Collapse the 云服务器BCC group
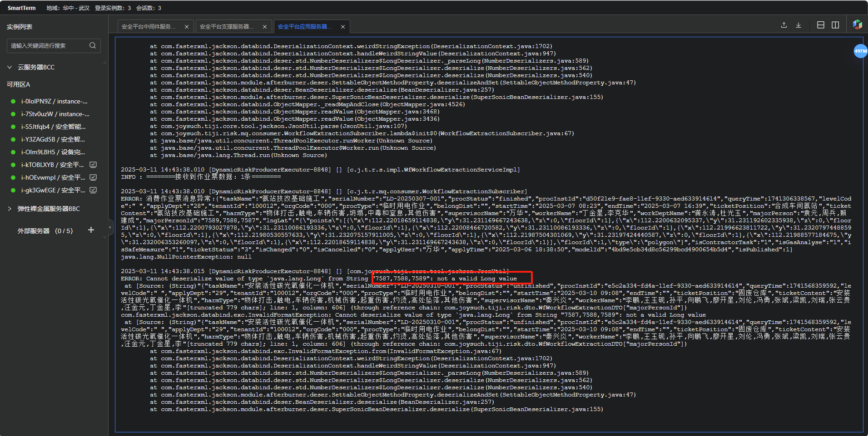This screenshot has height=436, width=868. coord(10,67)
